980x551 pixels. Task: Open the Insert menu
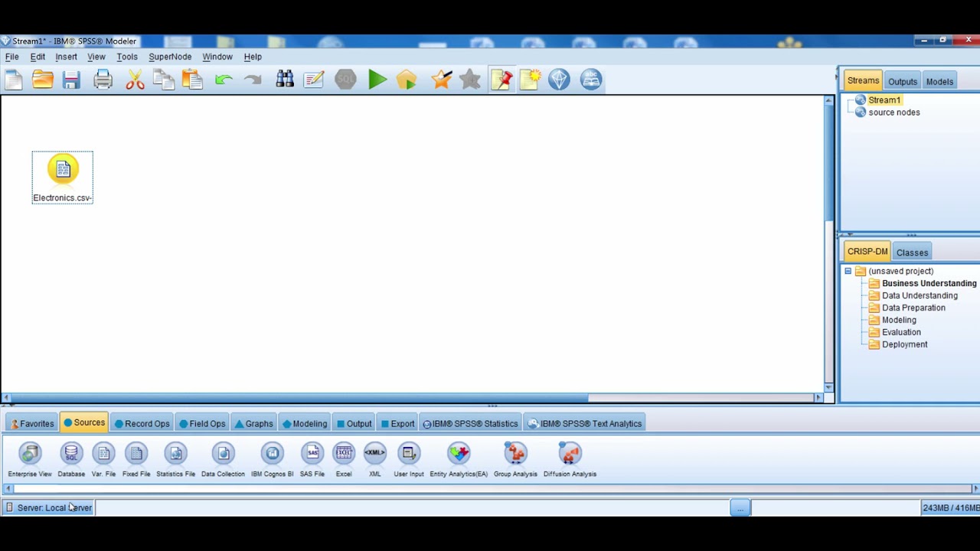(x=66, y=57)
